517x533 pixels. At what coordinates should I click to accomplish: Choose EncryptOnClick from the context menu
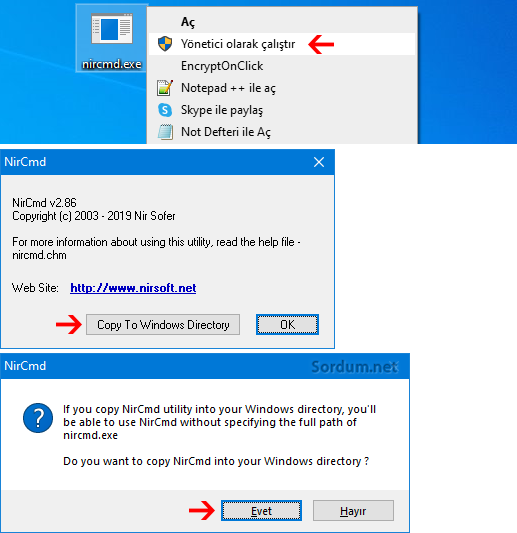point(282,66)
